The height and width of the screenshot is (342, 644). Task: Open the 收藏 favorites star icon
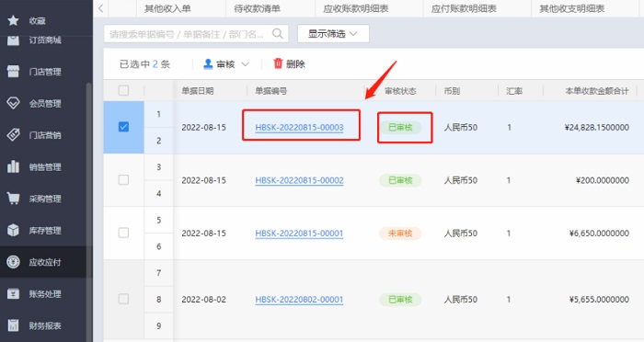click(x=13, y=20)
